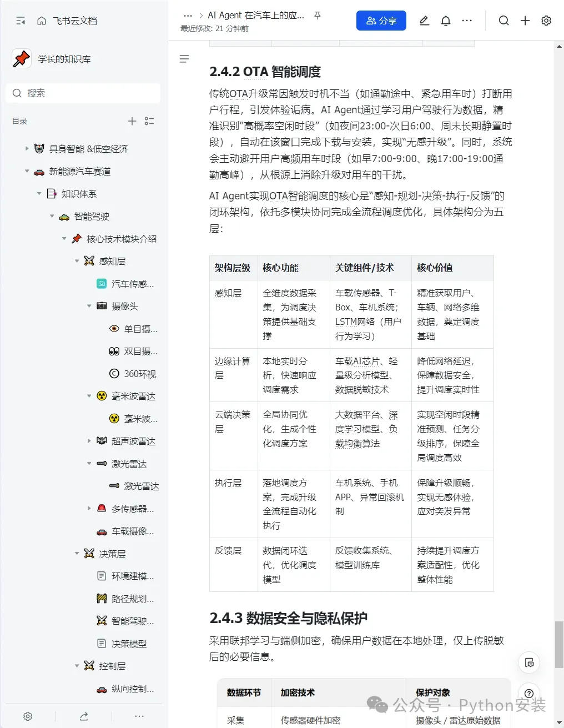Collapse the 毫米波雷达 parent node
The width and height of the screenshot is (564, 728).
89,396
